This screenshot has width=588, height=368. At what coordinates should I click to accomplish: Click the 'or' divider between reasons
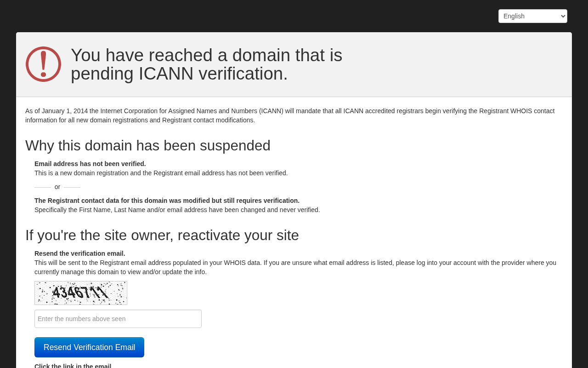click(57, 187)
